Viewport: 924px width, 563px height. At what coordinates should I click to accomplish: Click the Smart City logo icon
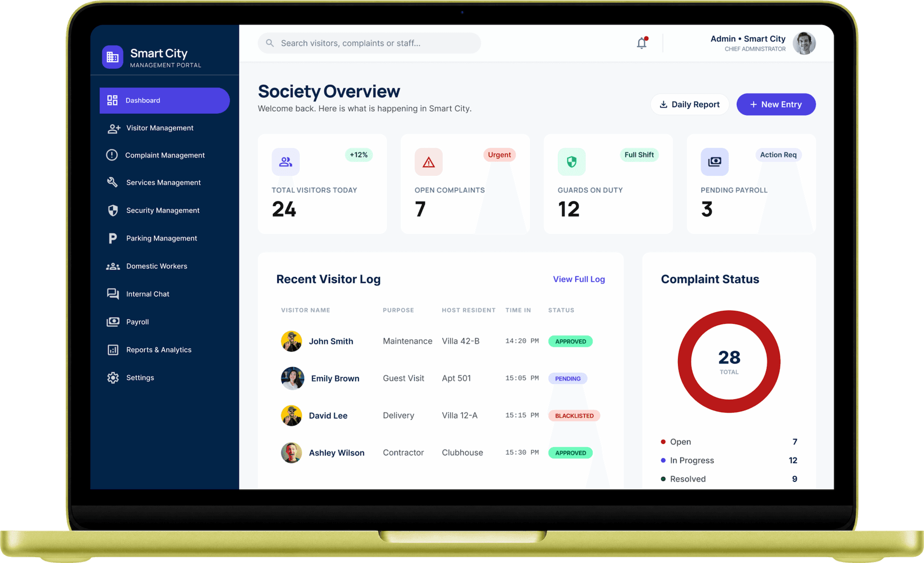click(x=112, y=57)
